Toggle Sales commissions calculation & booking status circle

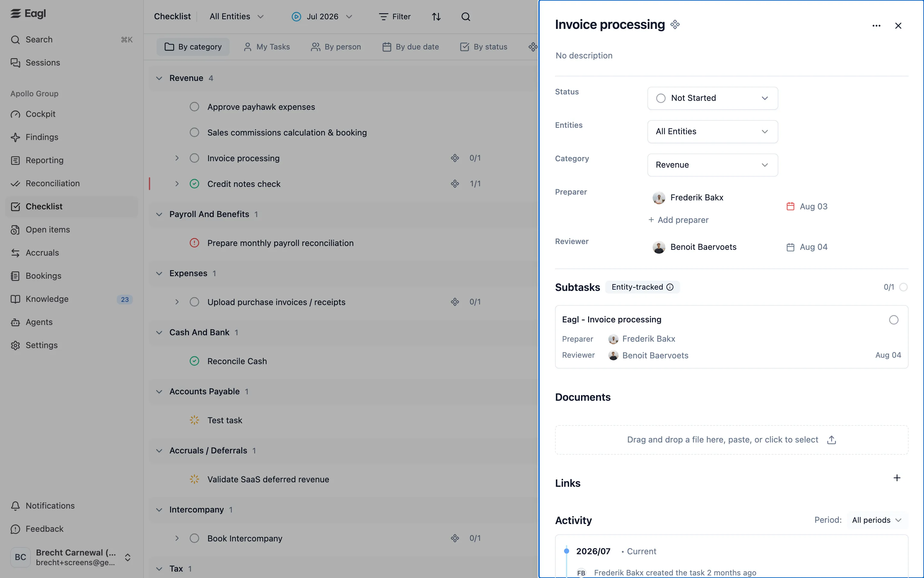[x=194, y=132]
